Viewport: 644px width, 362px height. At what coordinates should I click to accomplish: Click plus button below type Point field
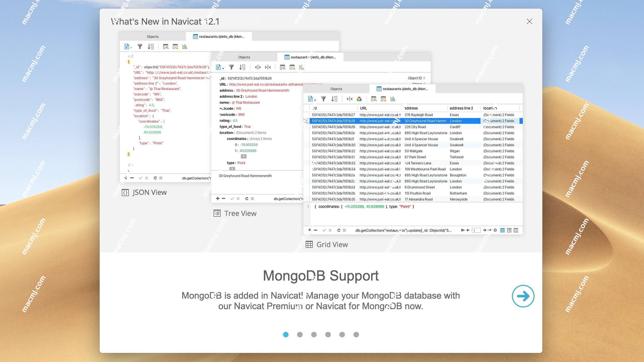[232, 169]
